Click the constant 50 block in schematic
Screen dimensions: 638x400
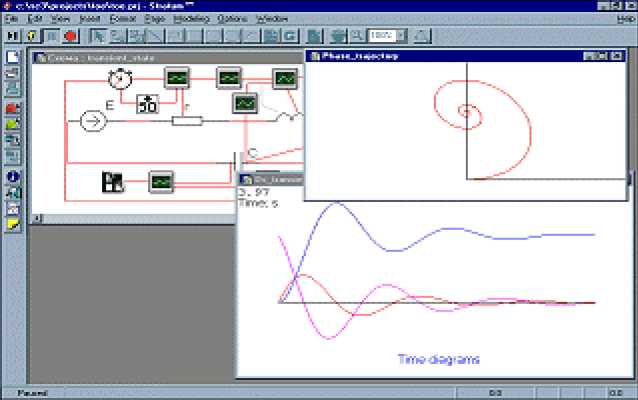[147, 104]
